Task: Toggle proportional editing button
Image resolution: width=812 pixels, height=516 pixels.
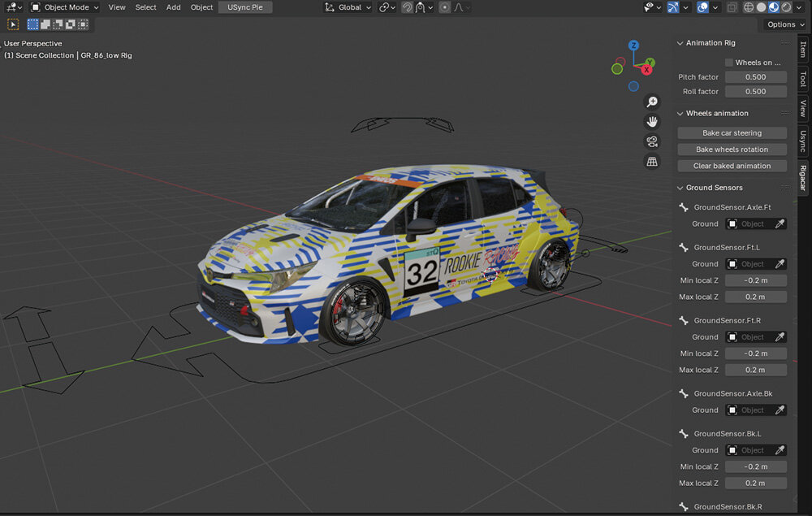Action: (x=444, y=7)
